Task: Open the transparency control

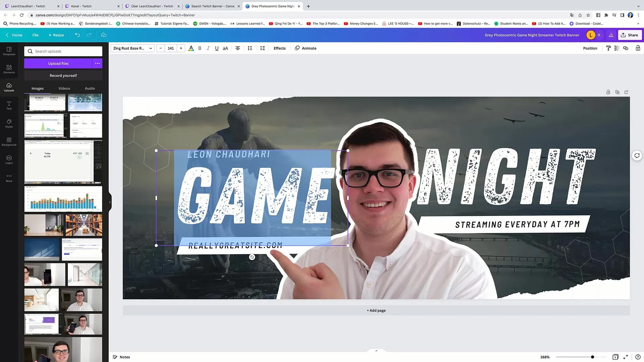Action: coord(617,48)
